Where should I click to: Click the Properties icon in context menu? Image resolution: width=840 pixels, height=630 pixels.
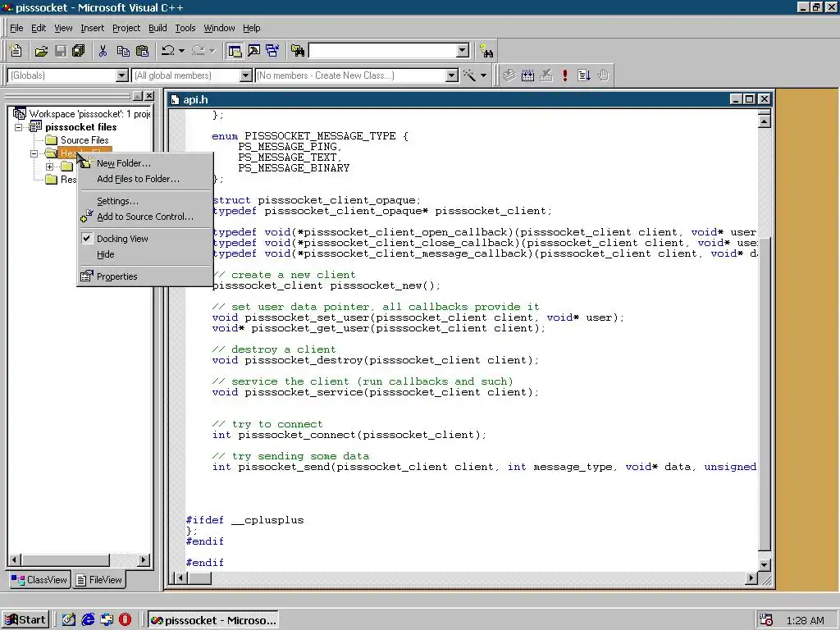86,276
